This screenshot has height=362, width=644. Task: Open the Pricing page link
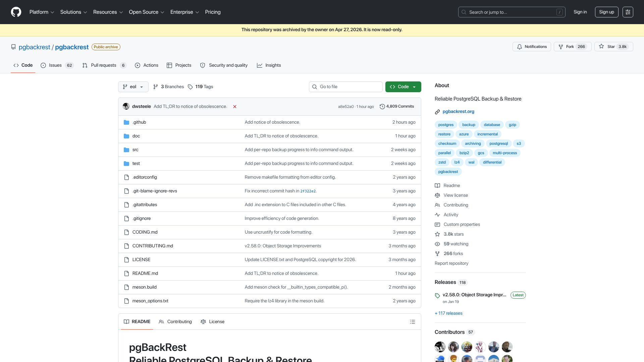tap(213, 12)
